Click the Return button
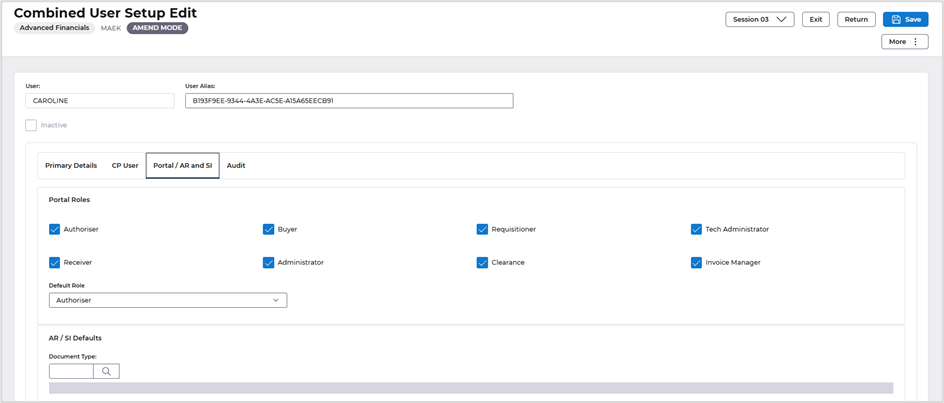Viewport: 944px width, 403px height. [856, 19]
